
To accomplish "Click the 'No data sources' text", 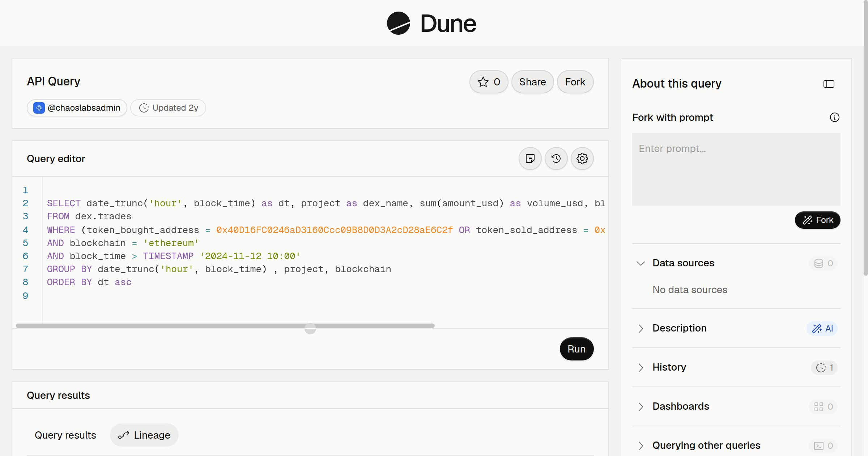I will click(x=690, y=290).
